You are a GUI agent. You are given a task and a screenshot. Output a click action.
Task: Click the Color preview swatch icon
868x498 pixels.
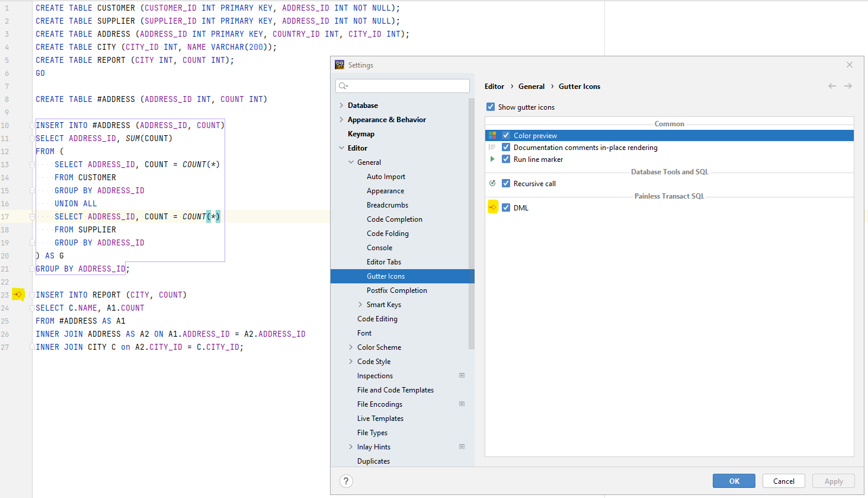coord(492,135)
